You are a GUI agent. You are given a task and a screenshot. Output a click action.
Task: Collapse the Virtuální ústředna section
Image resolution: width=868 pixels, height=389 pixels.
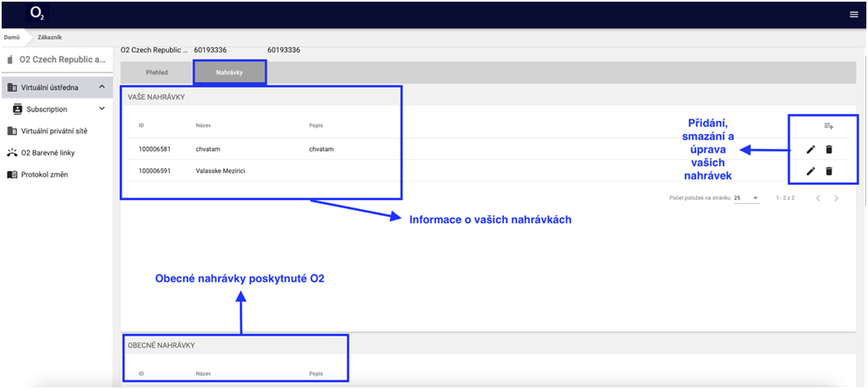101,87
